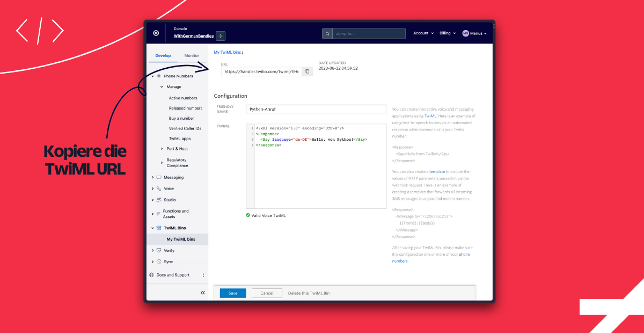The image size is (644, 333).
Task: Click the Voice phone icon
Action: coord(159,189)
